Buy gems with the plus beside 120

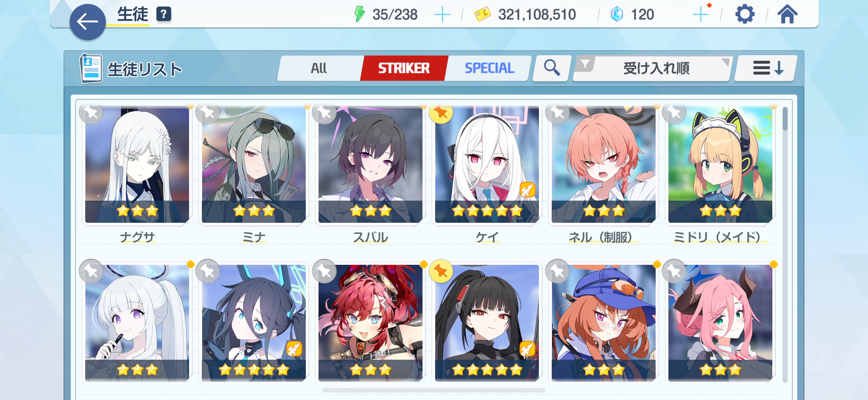(701, 15)
